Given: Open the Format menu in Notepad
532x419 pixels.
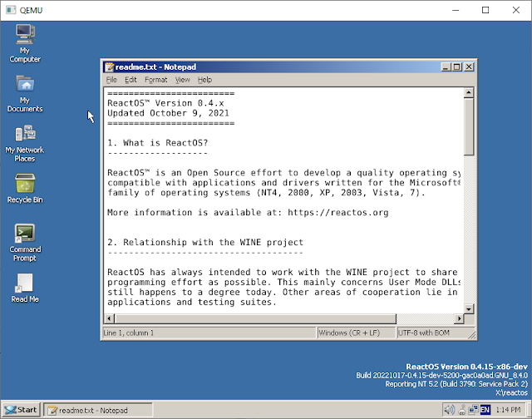Looking at the screenshot, I should pyautogui.click(x=155, y=80).
